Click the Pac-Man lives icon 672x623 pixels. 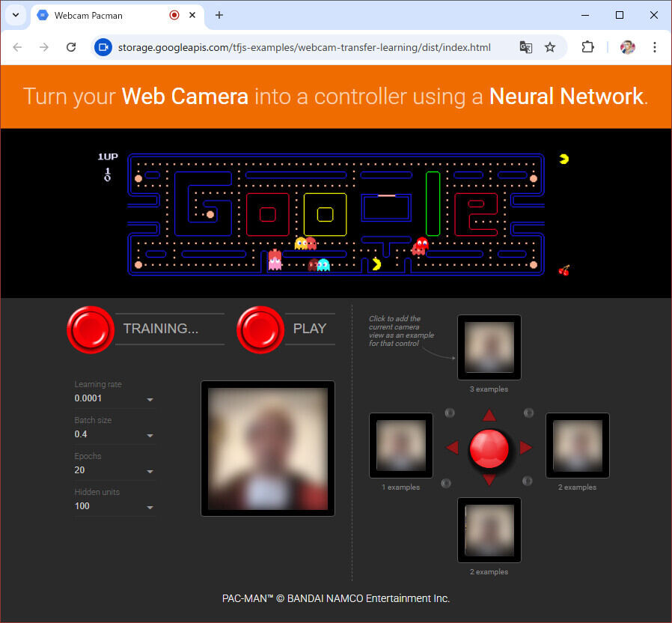coord(564,159)
